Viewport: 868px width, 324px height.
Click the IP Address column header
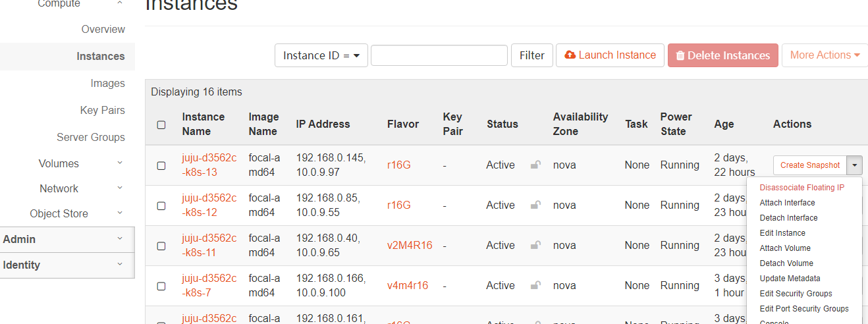pos(323,124)
